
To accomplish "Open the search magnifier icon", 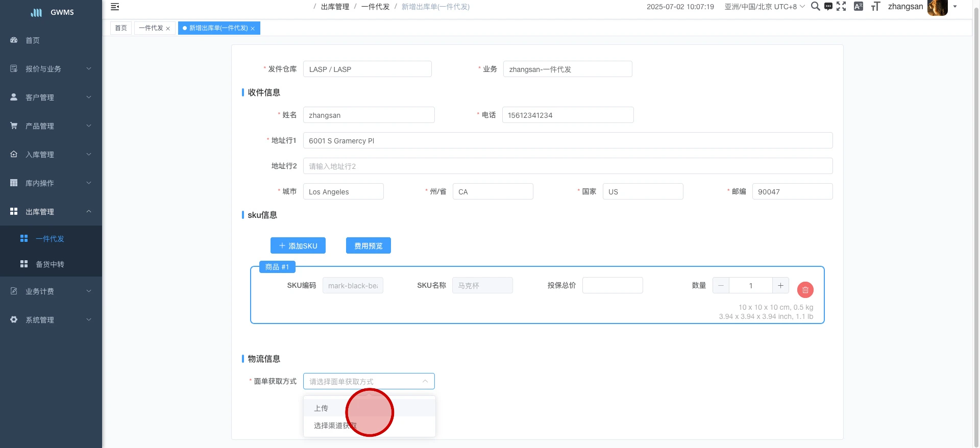I will [x=815, y=6].
